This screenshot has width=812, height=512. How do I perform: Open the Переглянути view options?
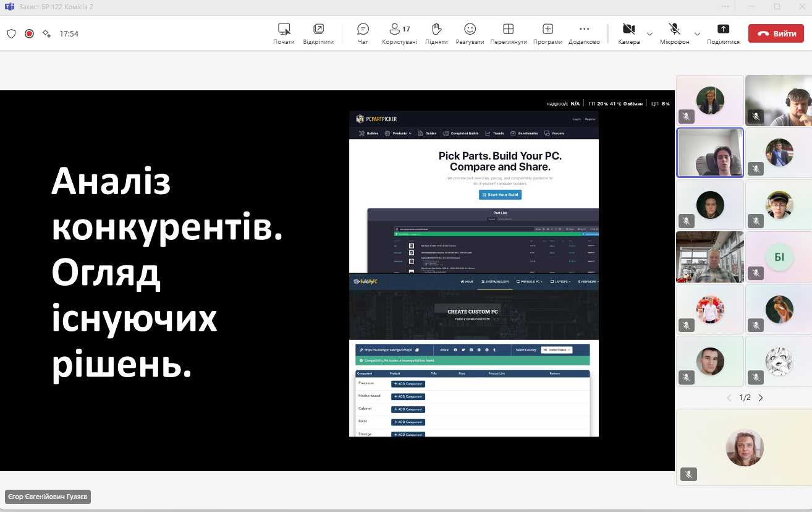click(x=508, y=33)
